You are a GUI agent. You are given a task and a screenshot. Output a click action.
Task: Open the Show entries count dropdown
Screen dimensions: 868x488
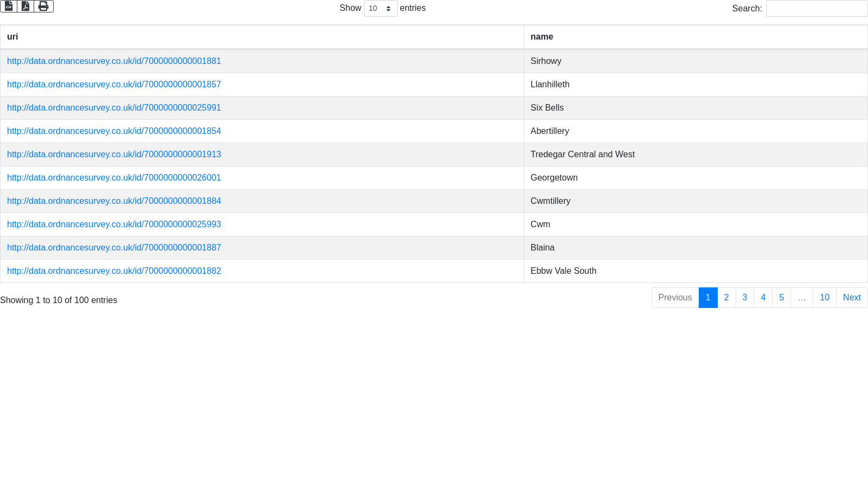pyautogui.click(x=380, y=9)
